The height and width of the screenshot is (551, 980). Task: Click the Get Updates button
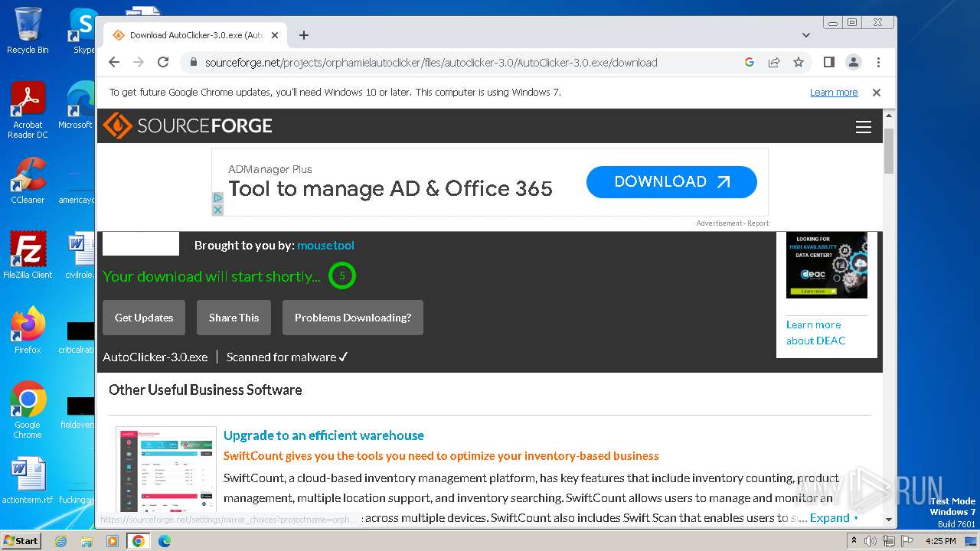(144, 318)
